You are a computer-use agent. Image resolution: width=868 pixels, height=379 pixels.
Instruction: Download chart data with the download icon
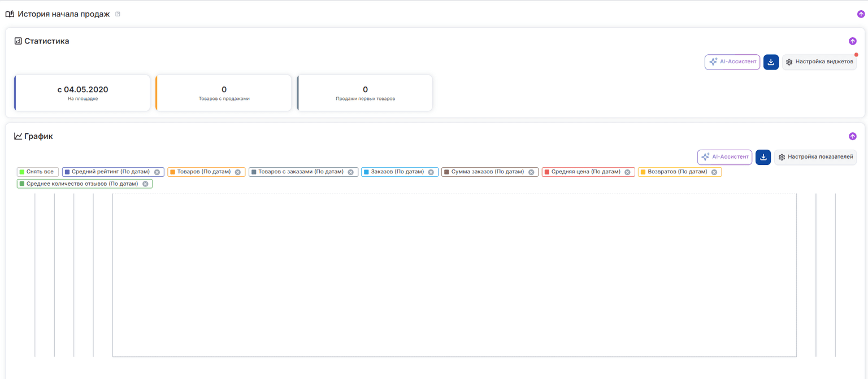click(x=763, y=157)
